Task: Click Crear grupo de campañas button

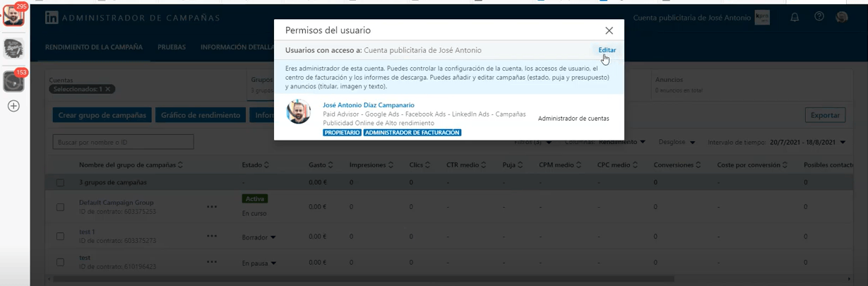Action: (102, 115)
